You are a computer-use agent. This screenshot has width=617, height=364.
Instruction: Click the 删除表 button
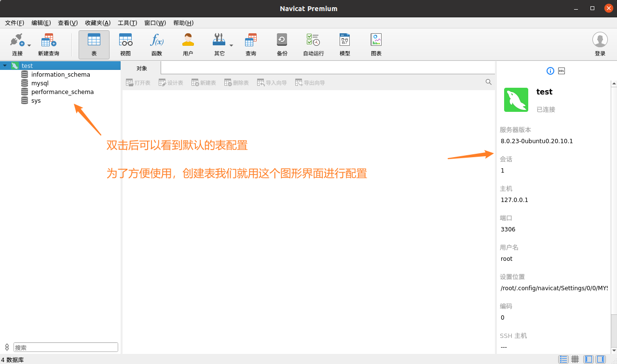[236, 83]
